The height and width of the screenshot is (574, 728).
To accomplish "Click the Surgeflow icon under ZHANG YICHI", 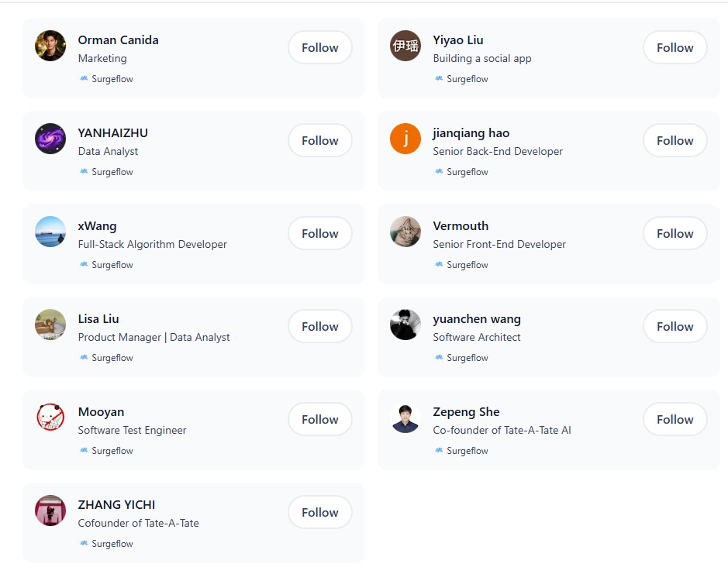I will coord(84,543).
